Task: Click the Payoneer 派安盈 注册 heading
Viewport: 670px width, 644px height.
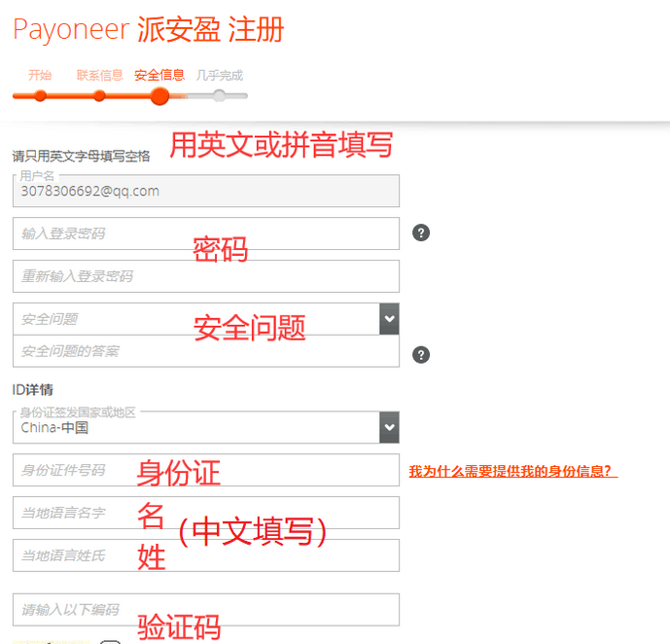Action: [x=148, y=29]
